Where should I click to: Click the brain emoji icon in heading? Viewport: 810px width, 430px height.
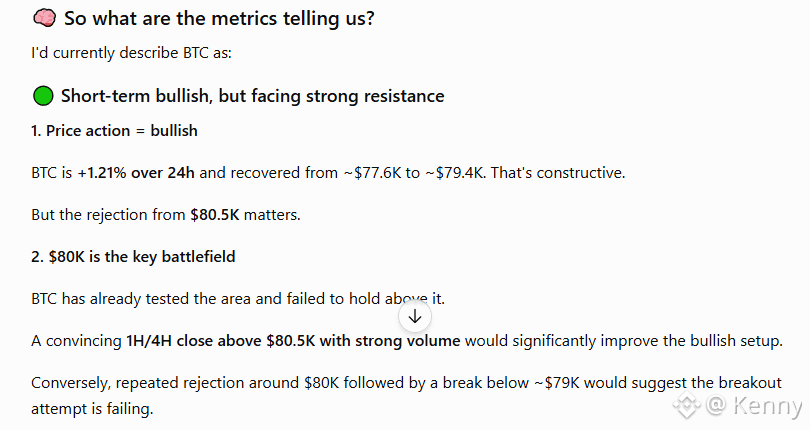pyautogui.click(x=44, y=18)
